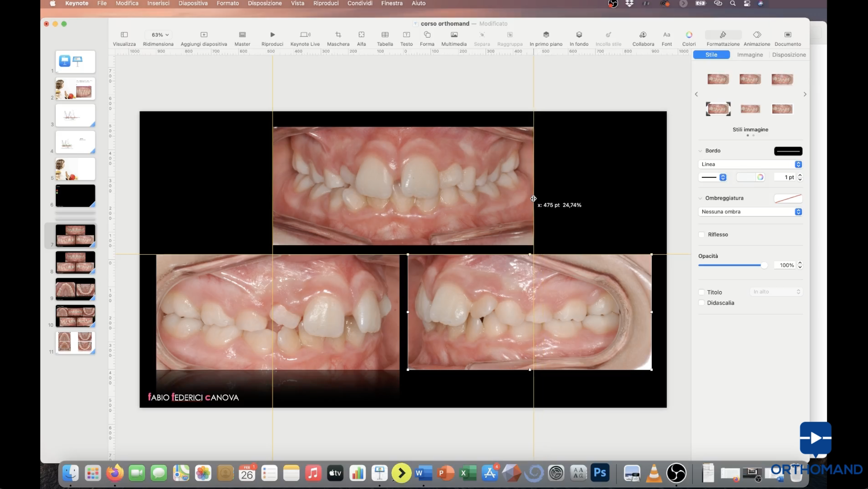Enable the Riflesso checkbox

click(x=701, y=235)
